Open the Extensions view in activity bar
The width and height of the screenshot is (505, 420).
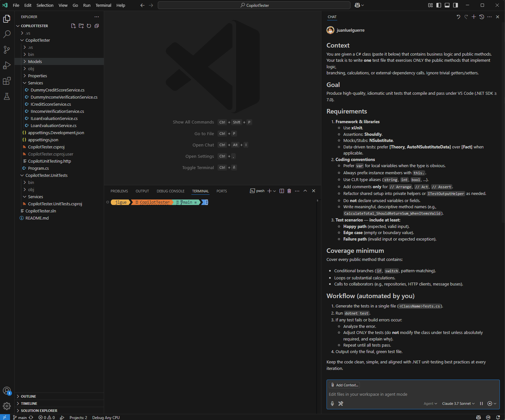(x=7, y=81)
